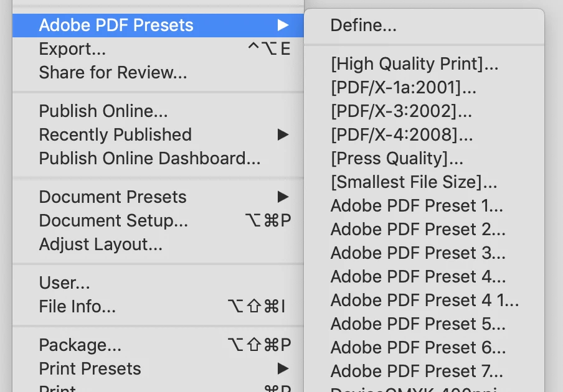The width and height of the screenshot is (563, 392).
Task: Expand the Print Presets submenu arrow
Action: point(283,368)
